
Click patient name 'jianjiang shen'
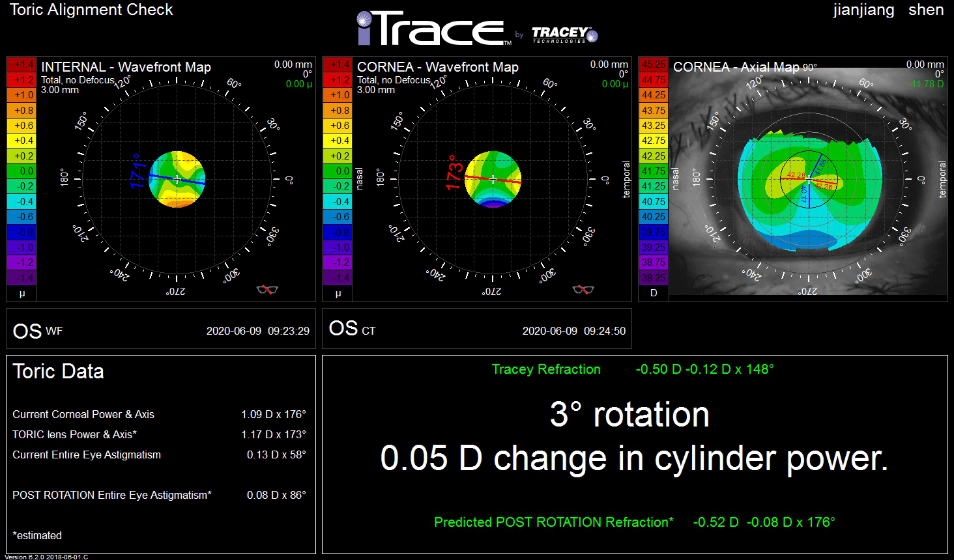click(x=888, y=10)
